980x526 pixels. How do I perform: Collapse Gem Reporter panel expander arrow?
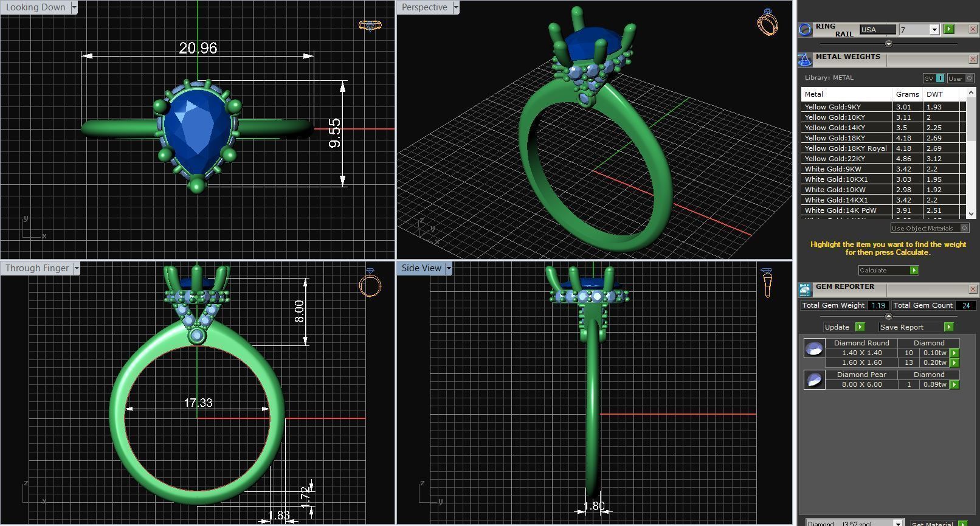(889, 317)
